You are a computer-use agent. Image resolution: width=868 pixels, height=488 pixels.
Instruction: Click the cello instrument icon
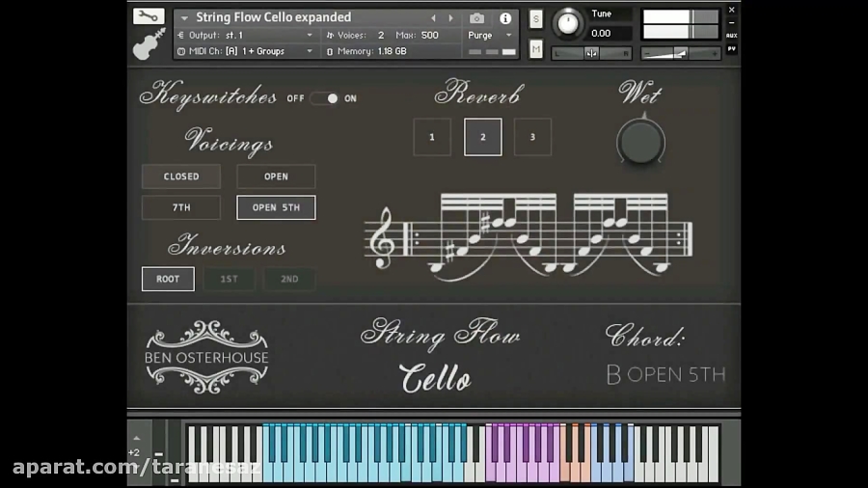coord(149,44)
